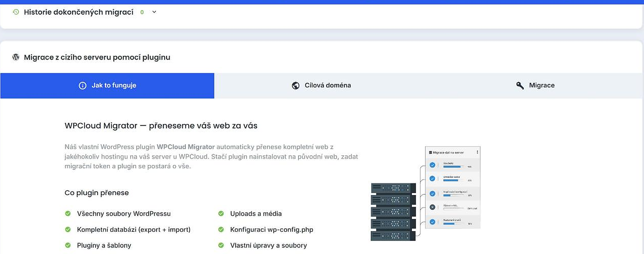
Task: Click Vlastní úpravy a soubory text
Action: click(269, 245)
